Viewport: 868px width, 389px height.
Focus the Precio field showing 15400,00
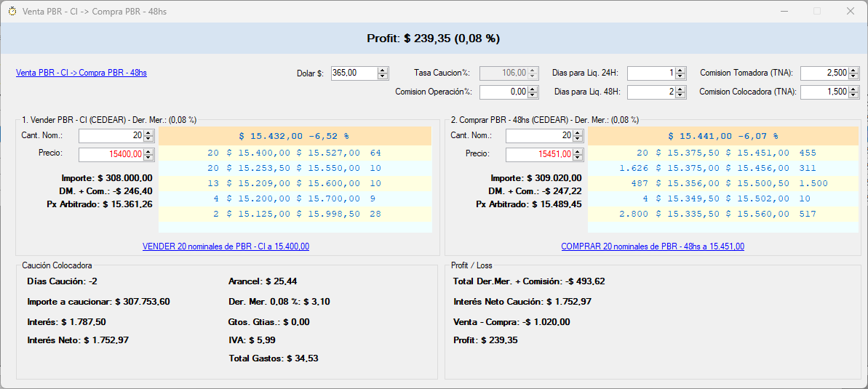(x=111, y=154)
